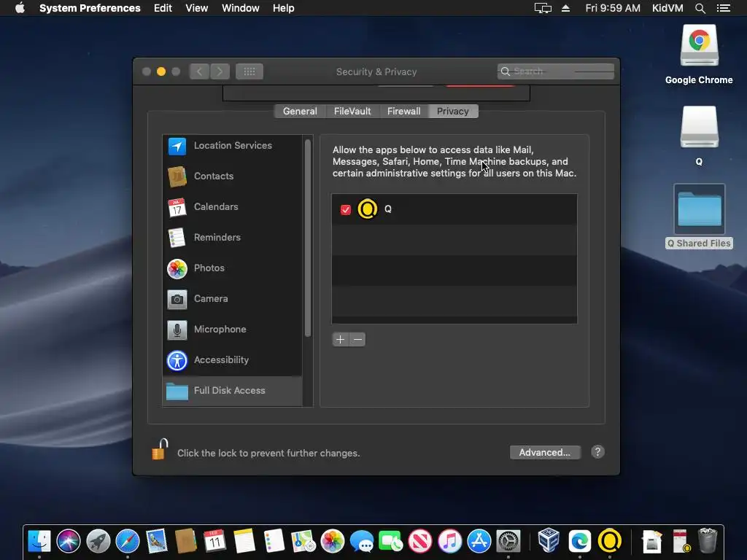Screen dimensions: 747x560
Task: Open Maps from the Dock
Action: click(303, 541)
